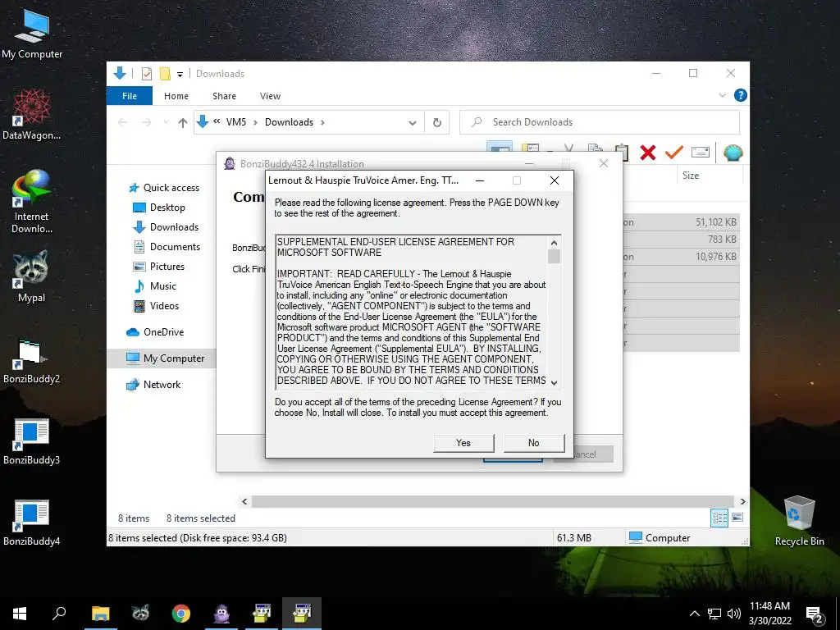Click the Up one level arrow

(183, 123)
